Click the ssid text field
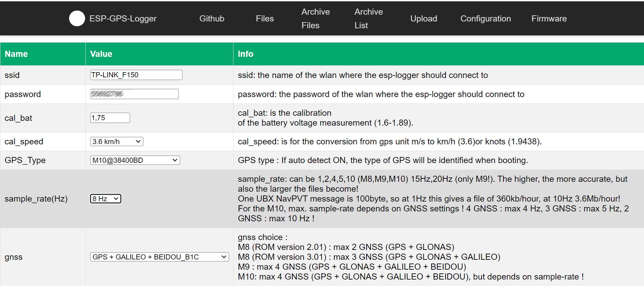644x286 pixels. click(136, 75)
